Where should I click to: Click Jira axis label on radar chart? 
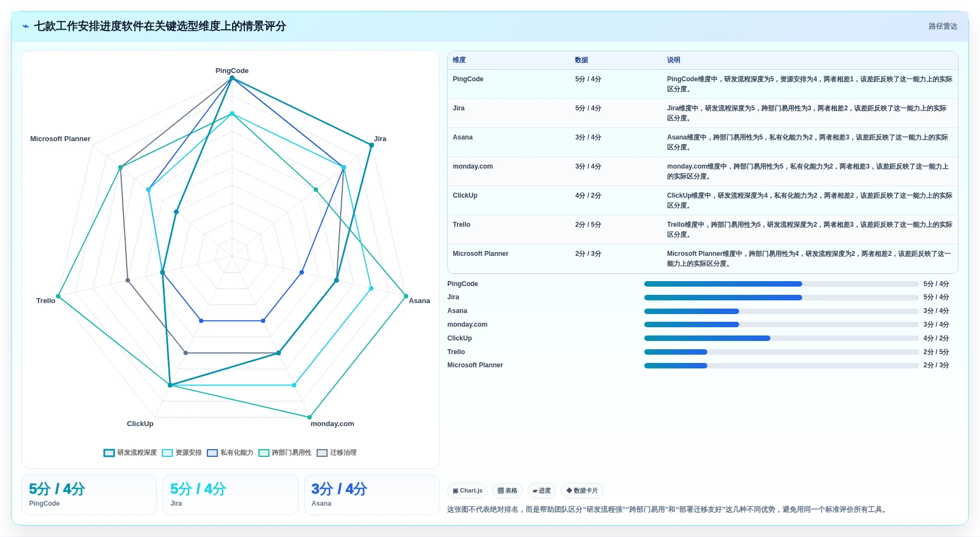(380, 139)
